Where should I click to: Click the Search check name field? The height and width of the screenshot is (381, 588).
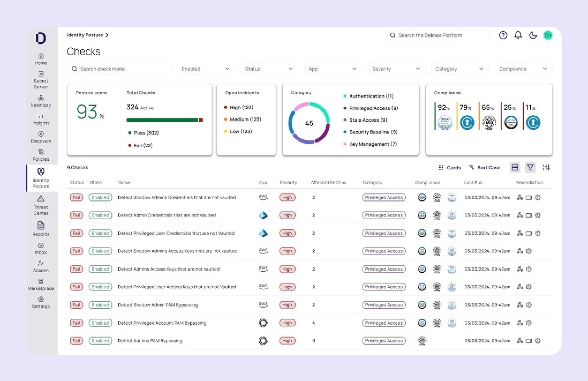(119, 69)
